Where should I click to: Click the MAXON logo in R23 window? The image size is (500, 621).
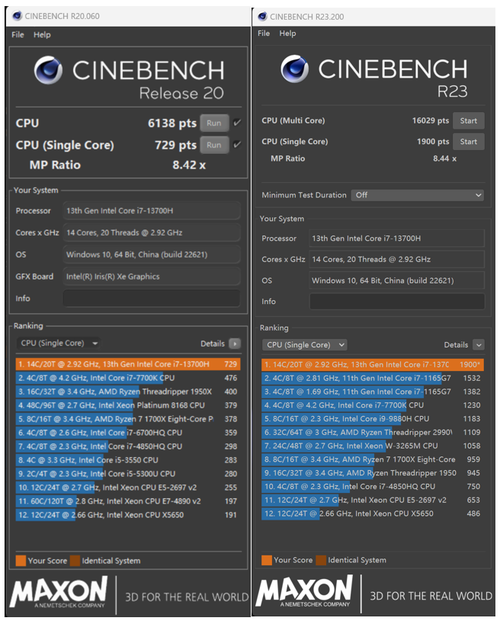tap(304, 591)
